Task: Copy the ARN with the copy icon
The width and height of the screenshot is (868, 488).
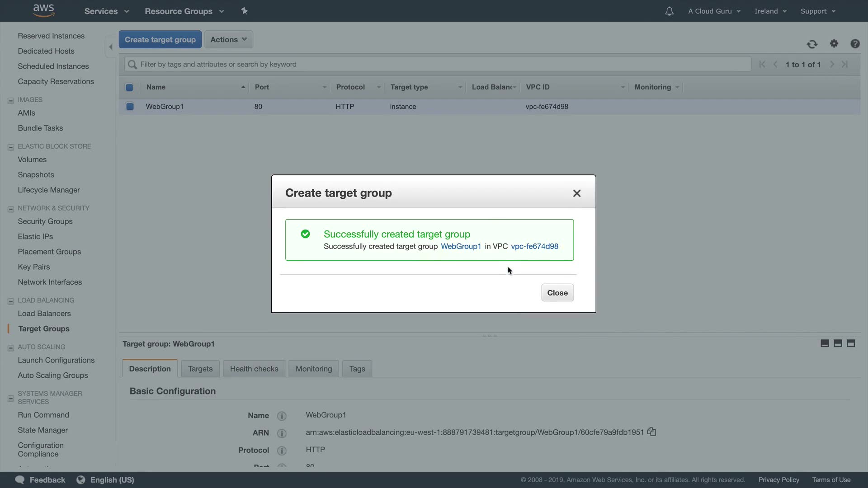Action: pyautogui.click(x=651, y=432)
